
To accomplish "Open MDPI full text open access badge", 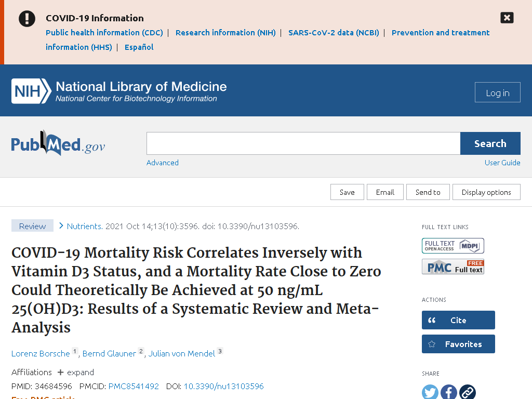I will tap(453, 246).
